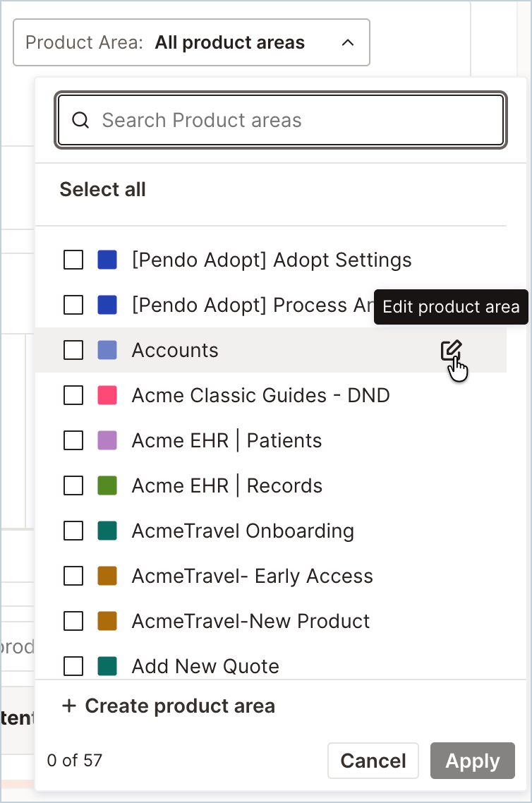
Task: Click the Accounts row label
Action: pos(175,350)
